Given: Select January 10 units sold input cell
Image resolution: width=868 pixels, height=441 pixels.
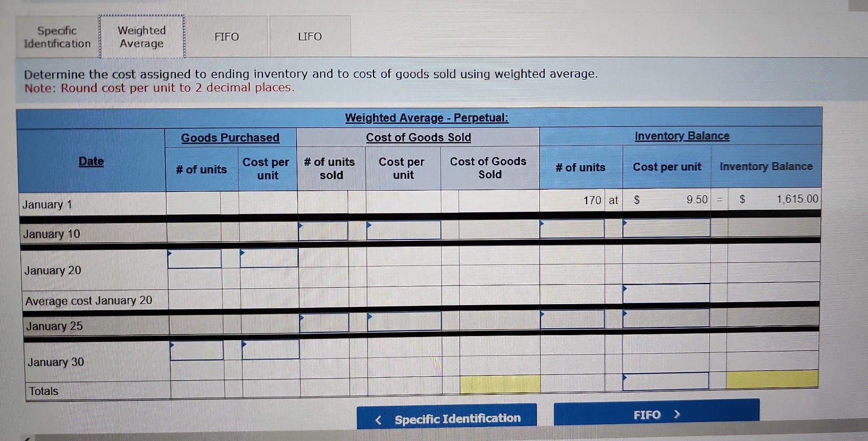Looking at the screenshot, I should coord(323,231).
